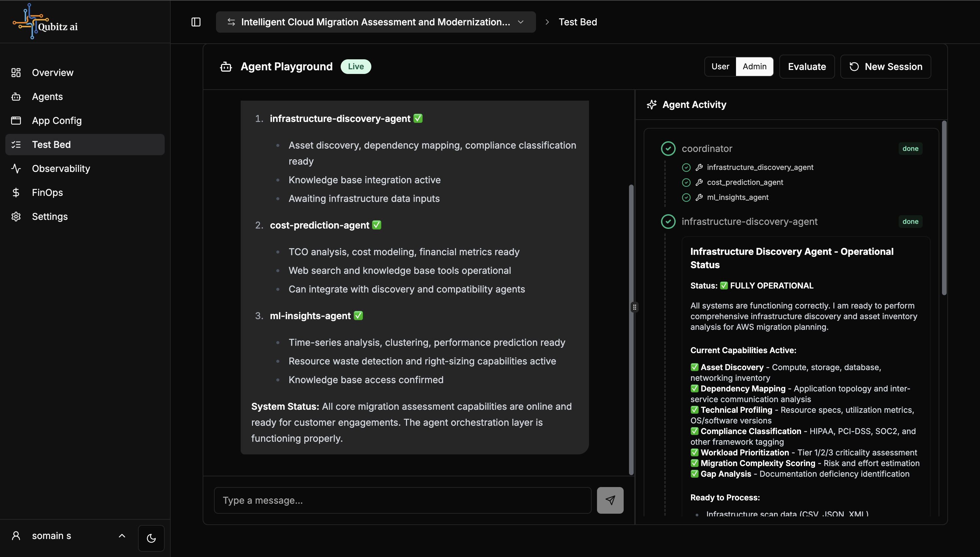Click the Qubitz ai logo
980x557 pixels.
click(x=45, y=22)
